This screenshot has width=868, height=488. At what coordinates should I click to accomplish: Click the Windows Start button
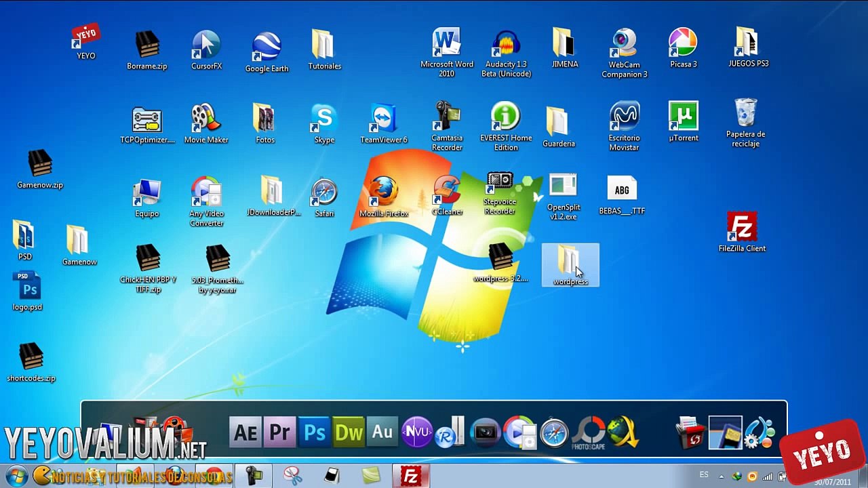pos(17,476)
